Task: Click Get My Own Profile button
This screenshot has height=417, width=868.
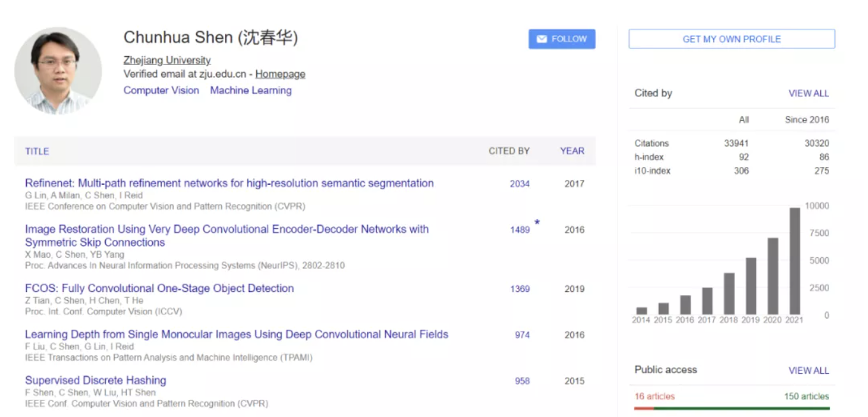Action: pos(732,39)
